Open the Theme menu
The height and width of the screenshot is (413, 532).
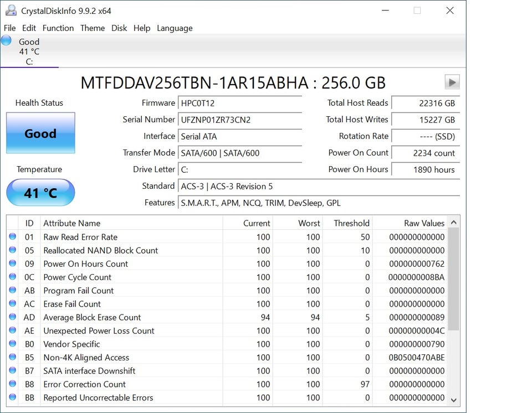93,28
